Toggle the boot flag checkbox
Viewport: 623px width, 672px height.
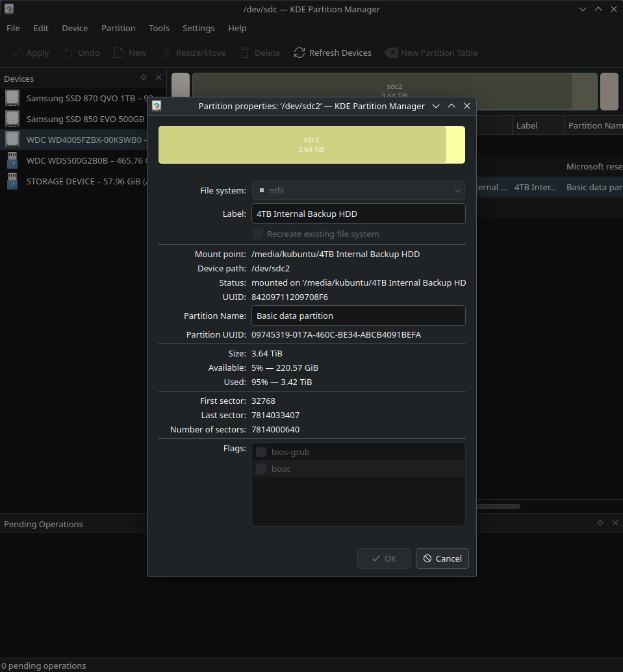pos(261,469)
